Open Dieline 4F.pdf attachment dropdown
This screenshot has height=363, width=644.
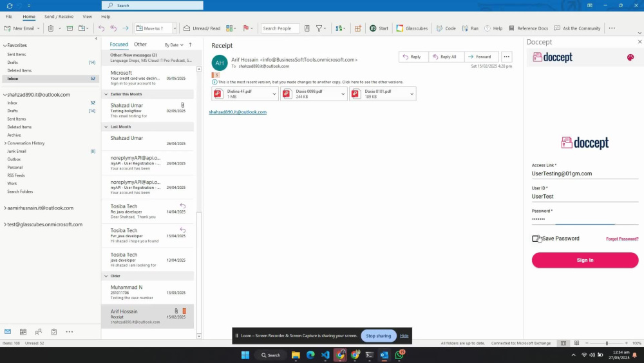coord(274,94)
